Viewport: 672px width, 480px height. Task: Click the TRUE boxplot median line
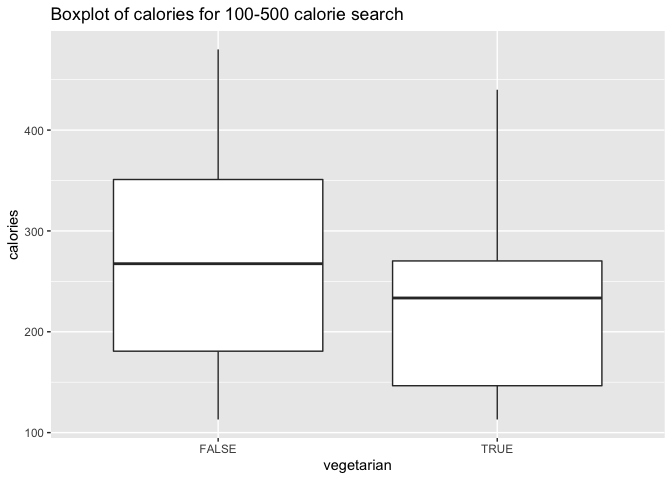click(x=497, y=297)
